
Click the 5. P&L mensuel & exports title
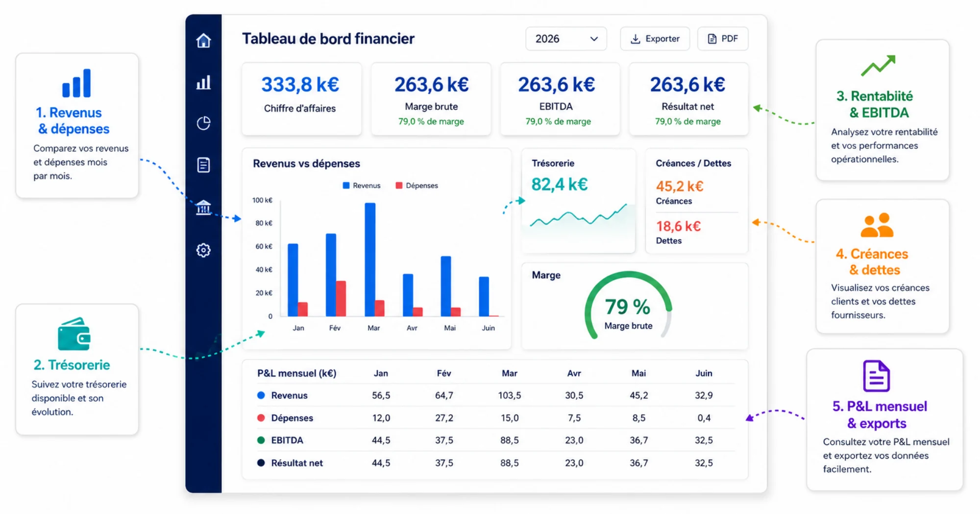tap(879, 415)
